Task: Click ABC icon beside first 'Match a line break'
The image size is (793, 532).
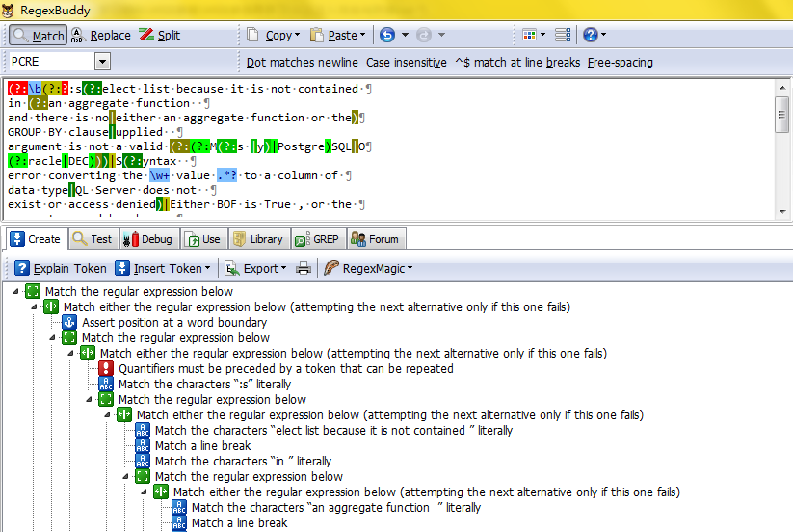Action: point(143,445)
